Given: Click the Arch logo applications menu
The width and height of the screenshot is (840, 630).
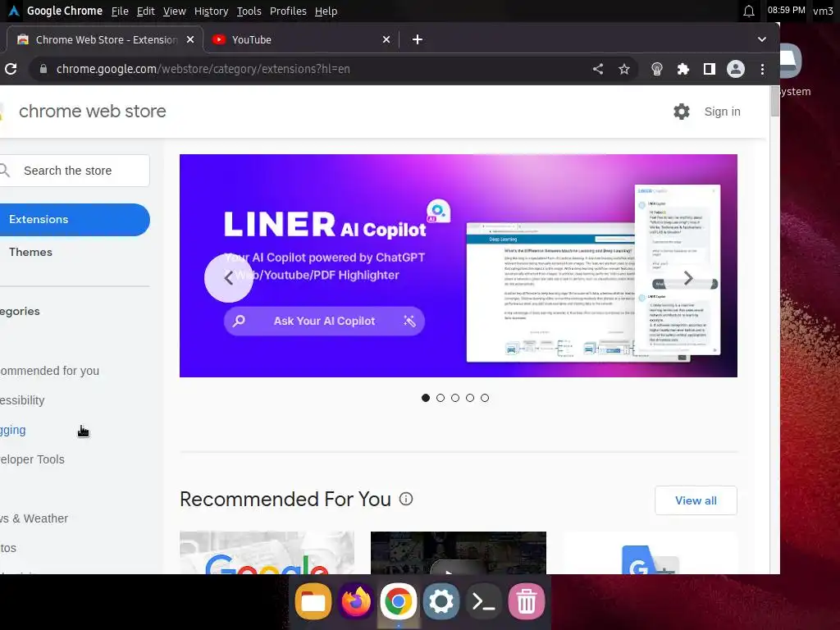Looking at the screenshot, I should (14, 11).
